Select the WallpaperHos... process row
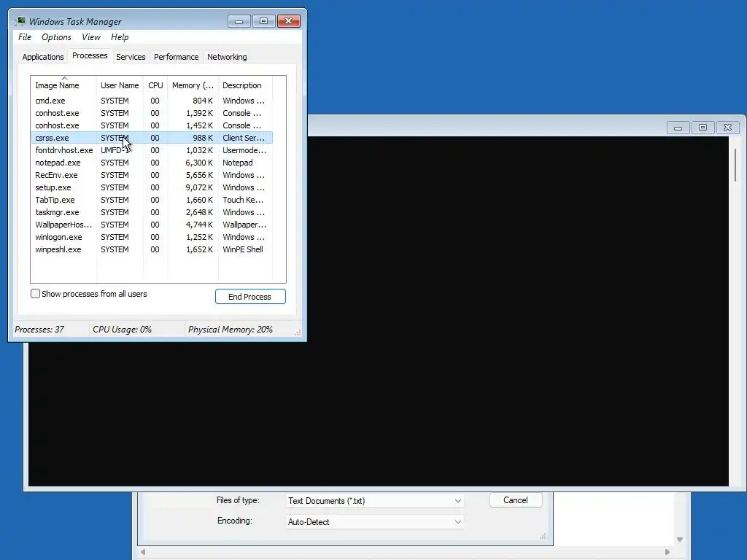 tap(152, 225)
